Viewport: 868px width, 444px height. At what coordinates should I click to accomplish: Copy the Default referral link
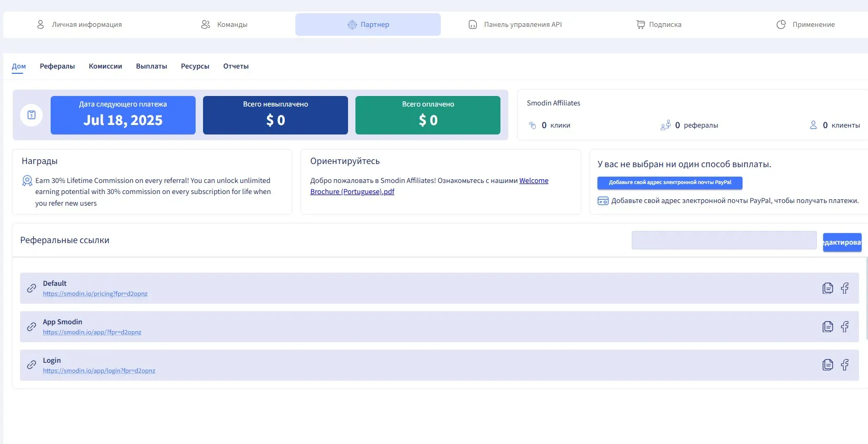pyautogui.click(x=828, y=288)
